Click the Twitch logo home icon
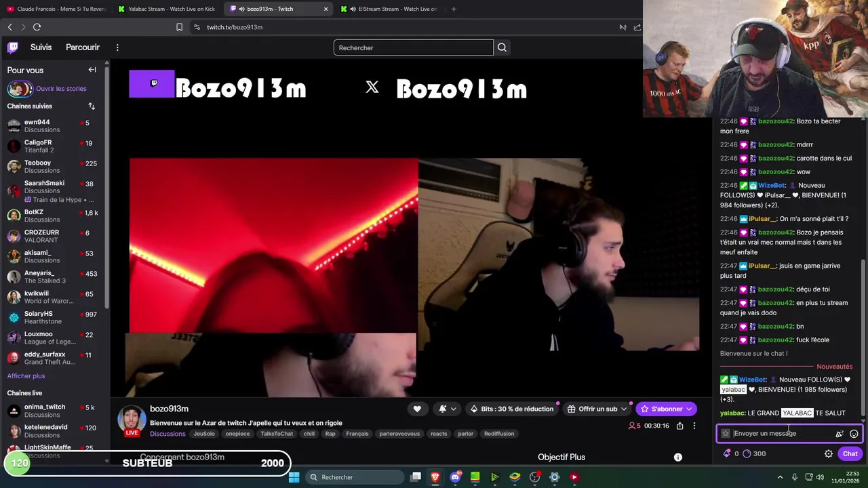The image size is (868, 488). (x=13, y=47)
